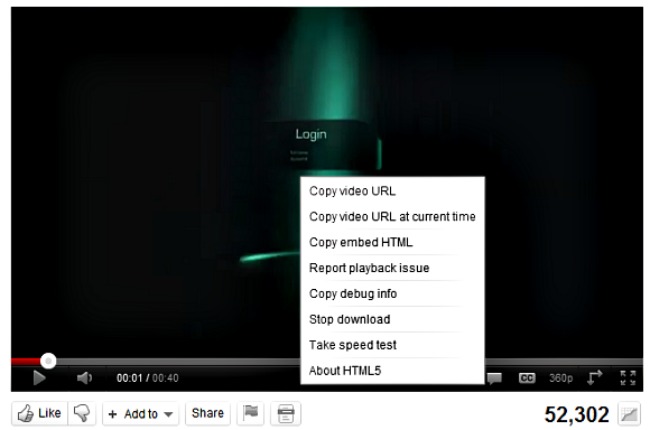Select Copy embed HTML menu entry

click(361, 242)
